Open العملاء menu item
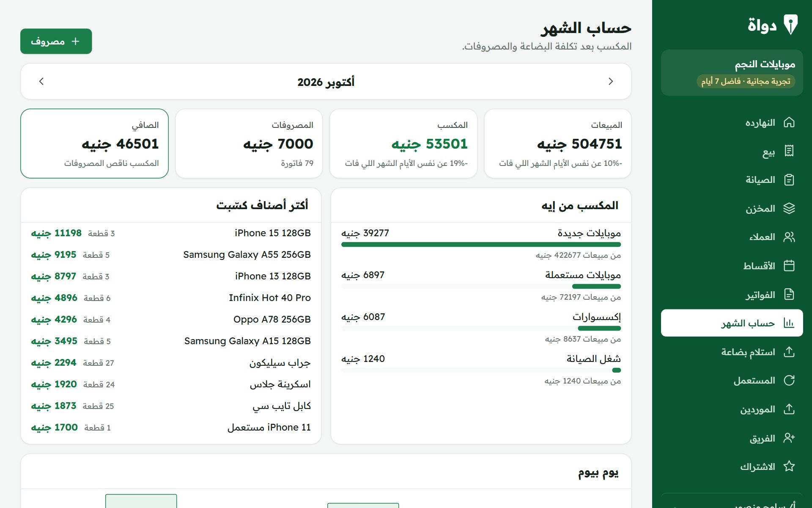 coord(732,237)
